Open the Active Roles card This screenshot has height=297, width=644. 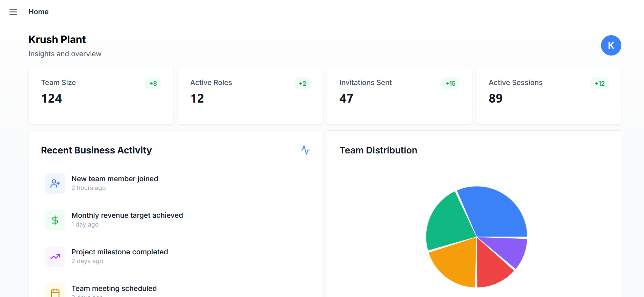(250, 96)
